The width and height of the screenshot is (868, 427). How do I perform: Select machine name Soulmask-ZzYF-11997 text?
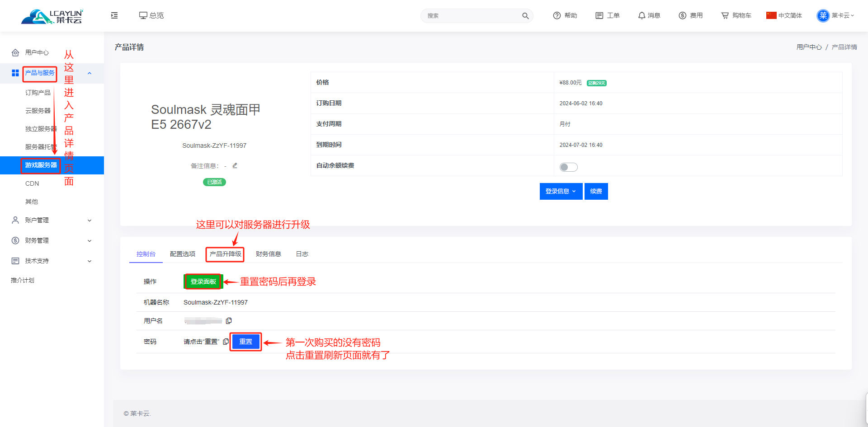click(x=216, y=302)
